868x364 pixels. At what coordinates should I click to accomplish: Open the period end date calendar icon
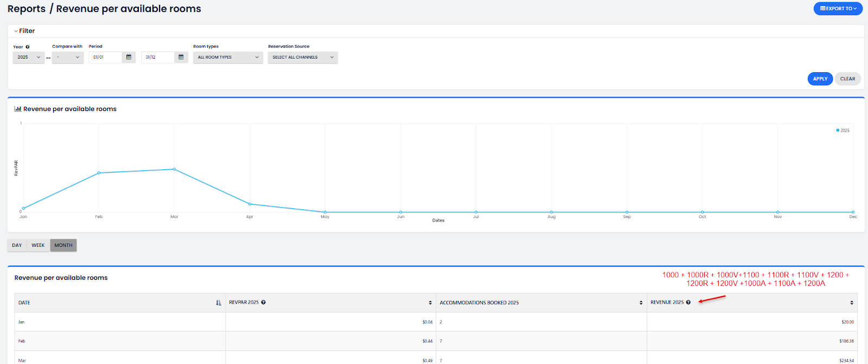pyautogui.click(x=181, y=57)
